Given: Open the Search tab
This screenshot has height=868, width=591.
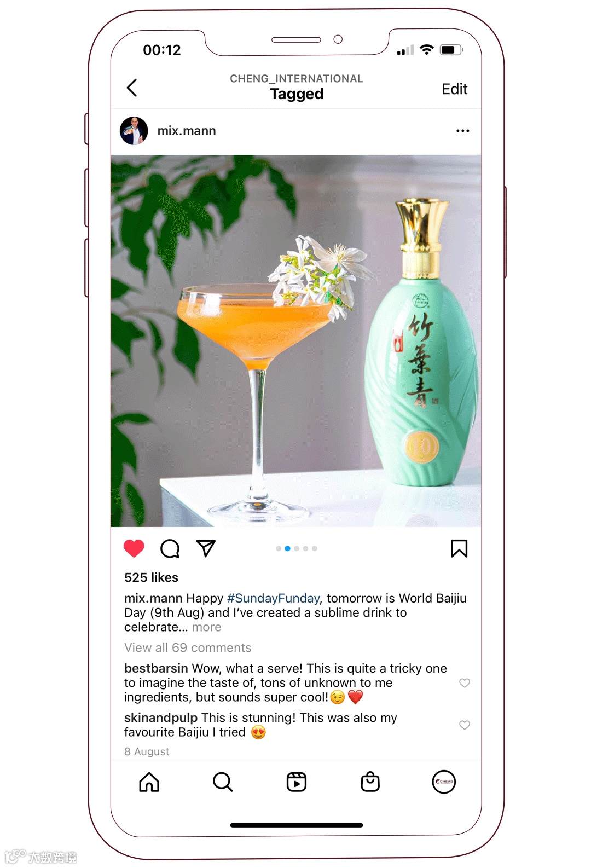Looking at the screenshot, I should (223, 782).
